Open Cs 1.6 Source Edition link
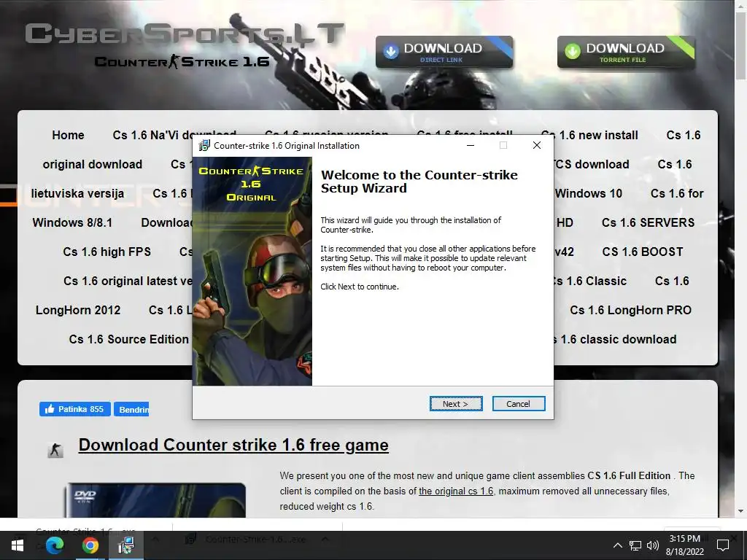Screen dimensions: 747x560 pyautogui.click(x=128, y=340)
